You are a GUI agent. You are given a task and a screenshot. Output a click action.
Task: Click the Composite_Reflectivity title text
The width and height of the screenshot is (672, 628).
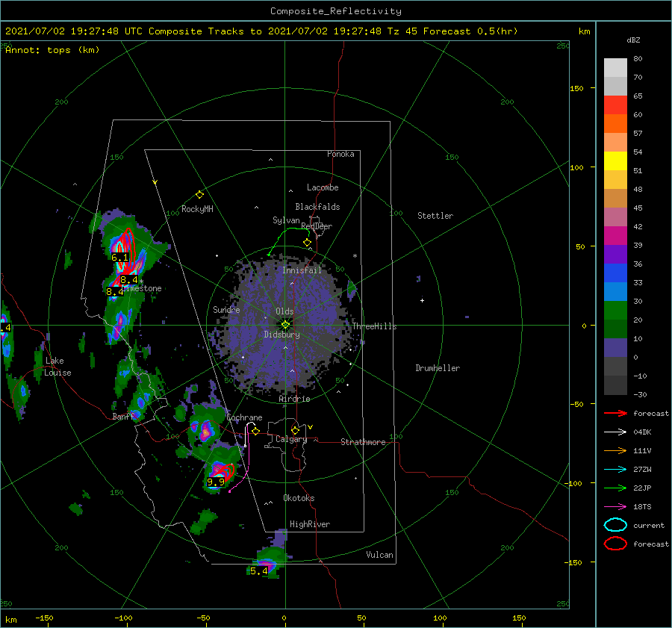(335, 11)
